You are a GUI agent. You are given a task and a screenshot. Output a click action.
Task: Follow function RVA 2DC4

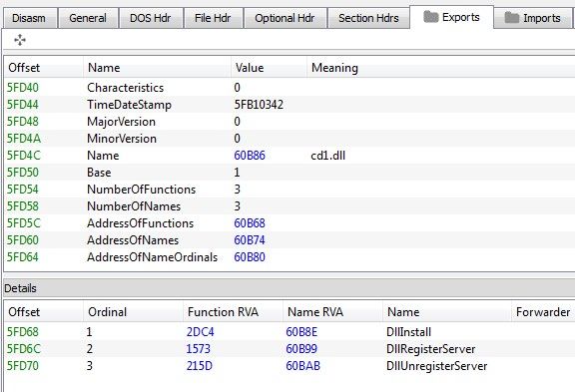[x=201, y=332]
